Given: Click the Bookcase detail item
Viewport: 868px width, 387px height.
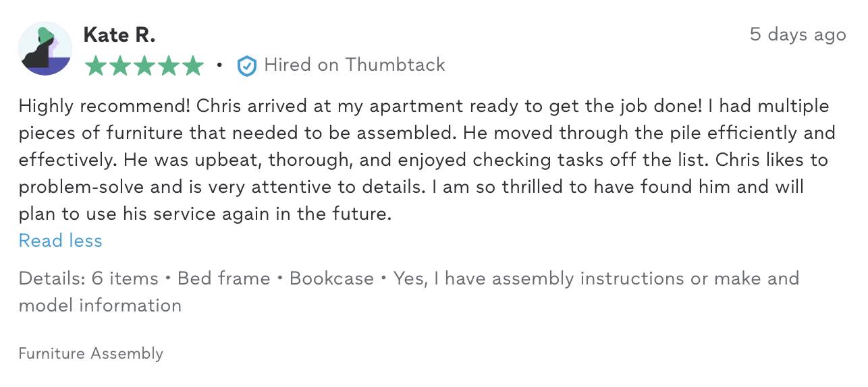Looking at the screenshot, I should (x=331, y=278).
